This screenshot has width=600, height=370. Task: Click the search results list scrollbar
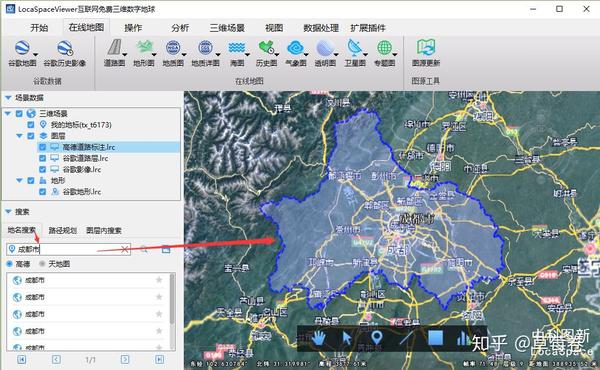coord(172,299)
